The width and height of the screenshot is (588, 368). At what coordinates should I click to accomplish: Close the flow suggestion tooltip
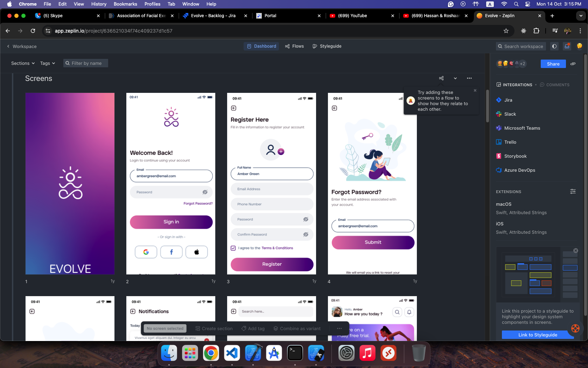(x=475, y=90)
